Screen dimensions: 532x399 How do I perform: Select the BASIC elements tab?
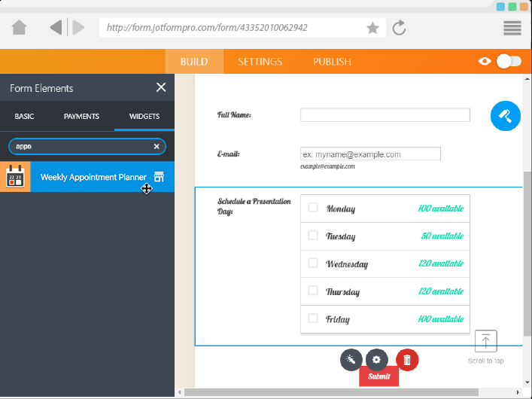coord(24,116)
